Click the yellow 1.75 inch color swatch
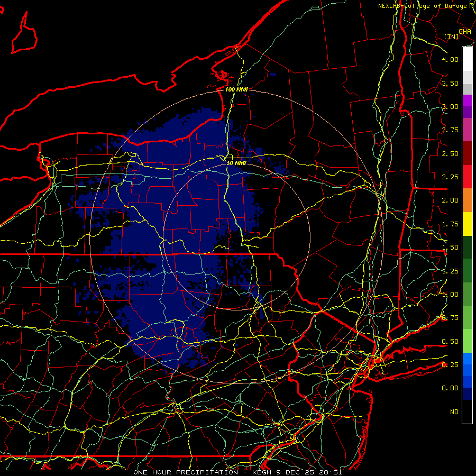 [467, 224]
